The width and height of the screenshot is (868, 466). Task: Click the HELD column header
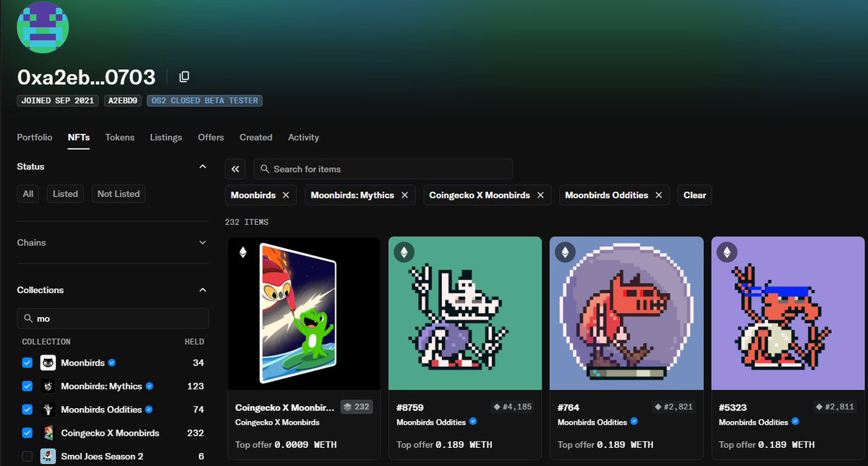[x=194, y=342]
